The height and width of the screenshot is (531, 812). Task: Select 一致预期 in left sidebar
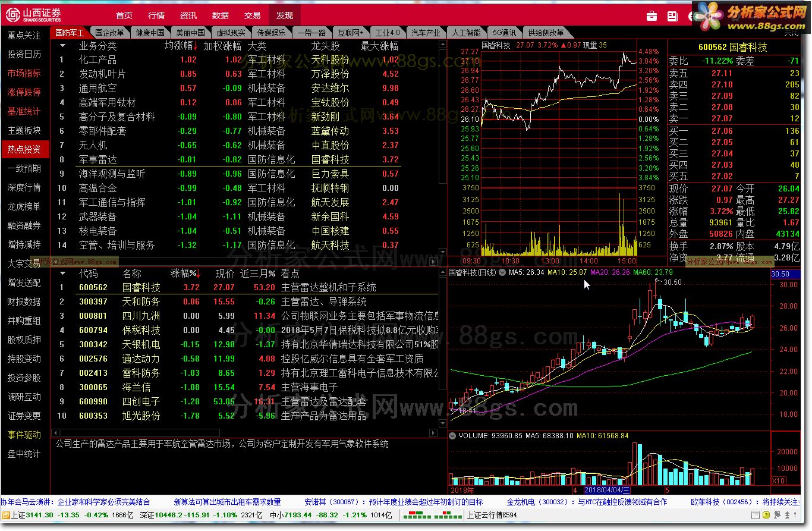click(x=24, y=168)
